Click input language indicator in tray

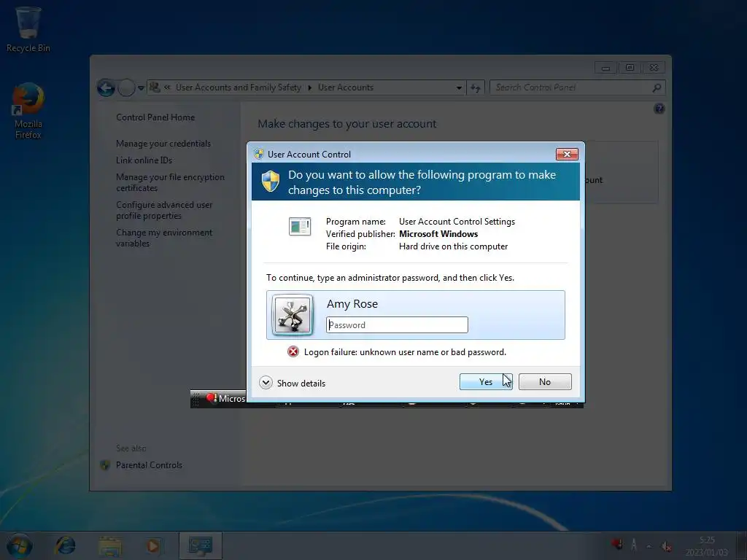pos(634,544)
